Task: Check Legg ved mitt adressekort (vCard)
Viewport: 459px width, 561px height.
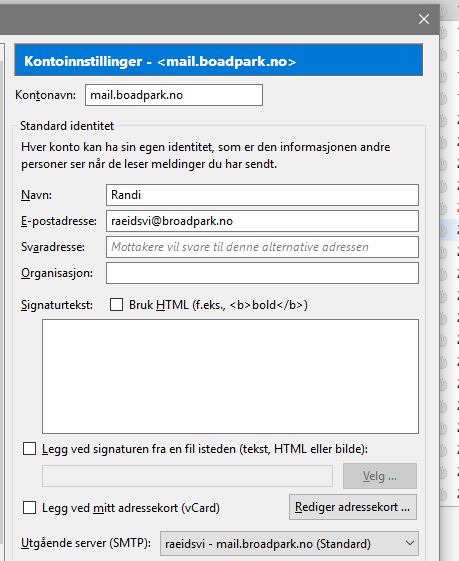Action: [29, 507]
